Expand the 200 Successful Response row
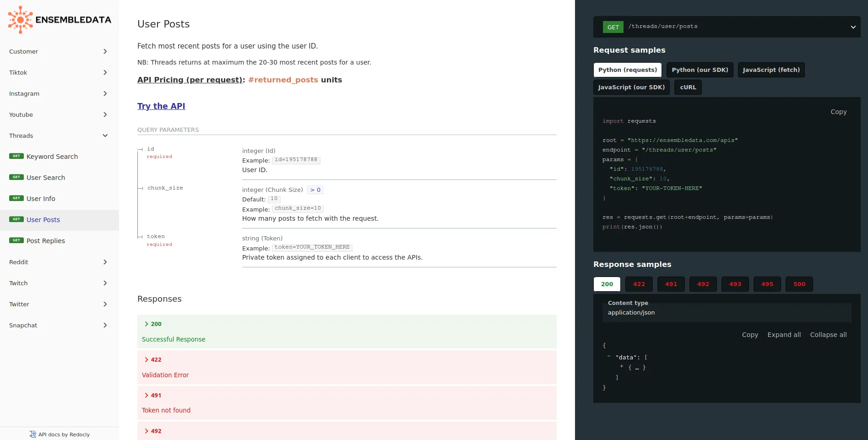Screen dimensions: 868x440 click(x=347, y=331)
